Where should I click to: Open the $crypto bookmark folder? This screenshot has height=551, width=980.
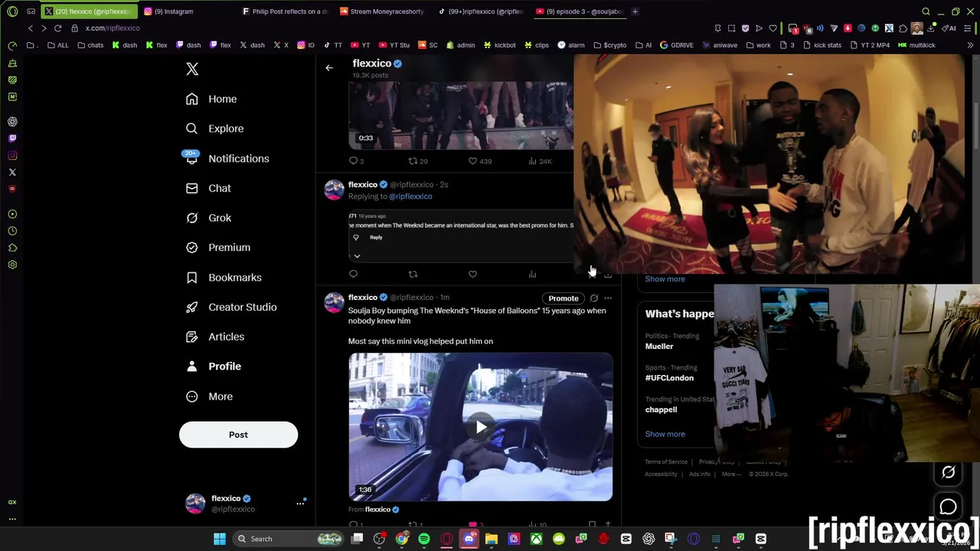tap(611, 45)
